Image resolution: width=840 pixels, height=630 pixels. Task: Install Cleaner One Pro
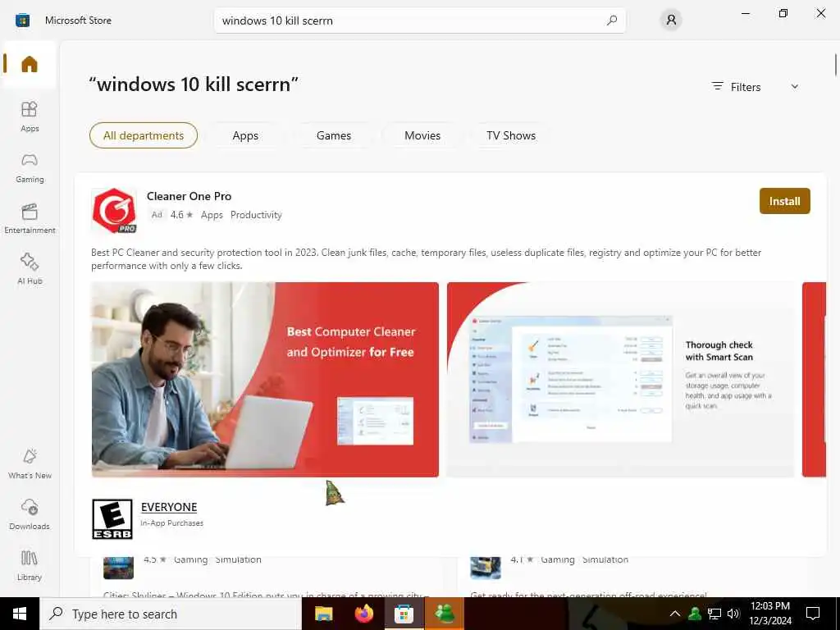[785, 201]
